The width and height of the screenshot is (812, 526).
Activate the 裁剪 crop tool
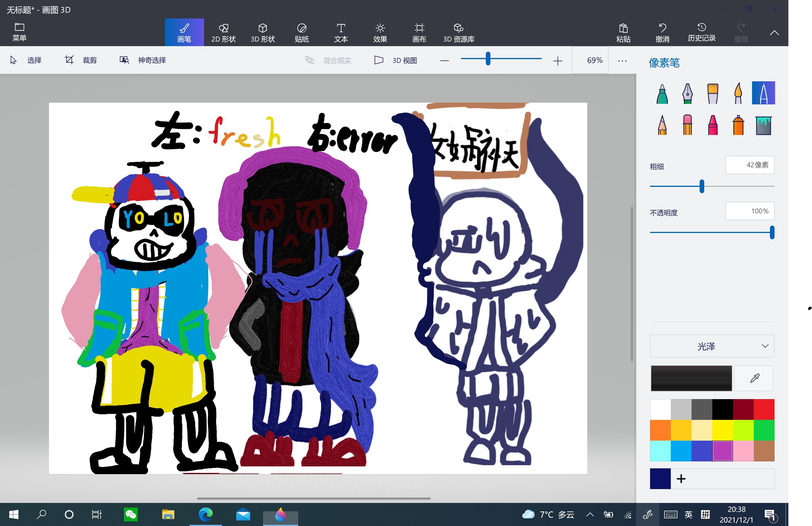pos(81,60)
